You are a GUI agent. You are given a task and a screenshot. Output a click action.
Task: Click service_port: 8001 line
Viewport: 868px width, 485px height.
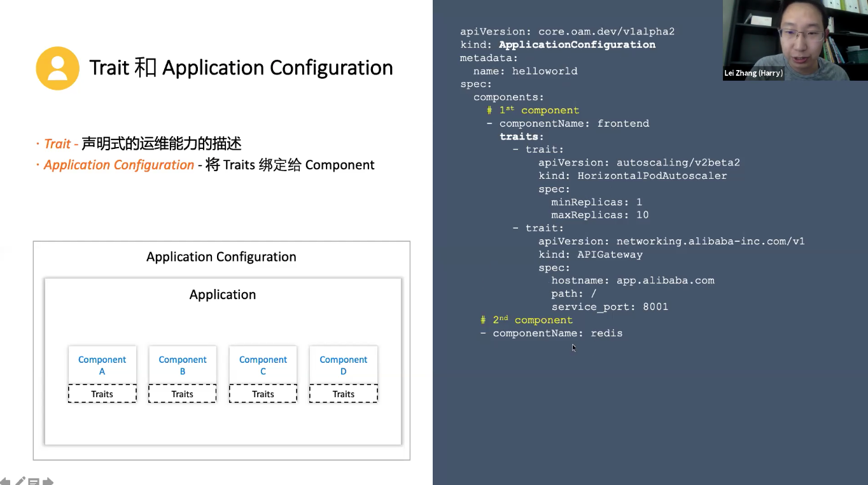pyautogui.click(x=610, y=307)
